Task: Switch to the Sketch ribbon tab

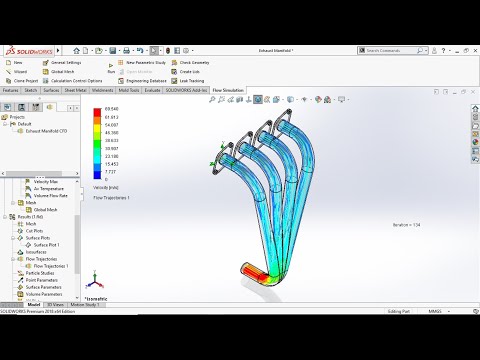Action: pyautogui.click(x=31, y=90)
